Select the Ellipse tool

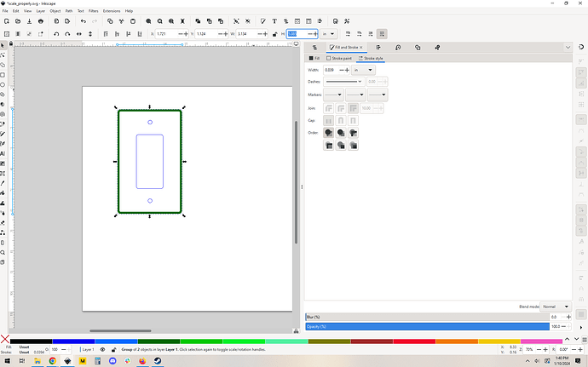3,84
